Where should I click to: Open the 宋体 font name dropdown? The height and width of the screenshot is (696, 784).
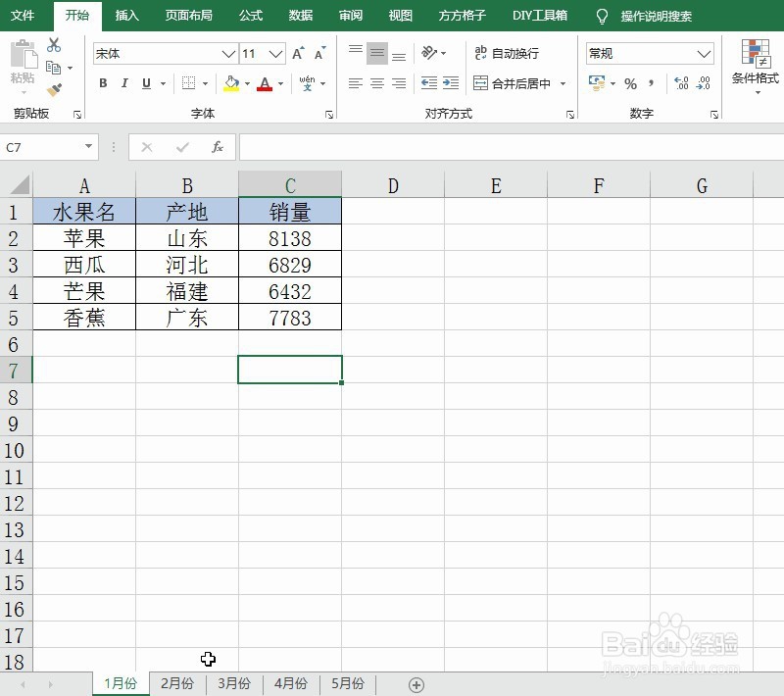228,53
